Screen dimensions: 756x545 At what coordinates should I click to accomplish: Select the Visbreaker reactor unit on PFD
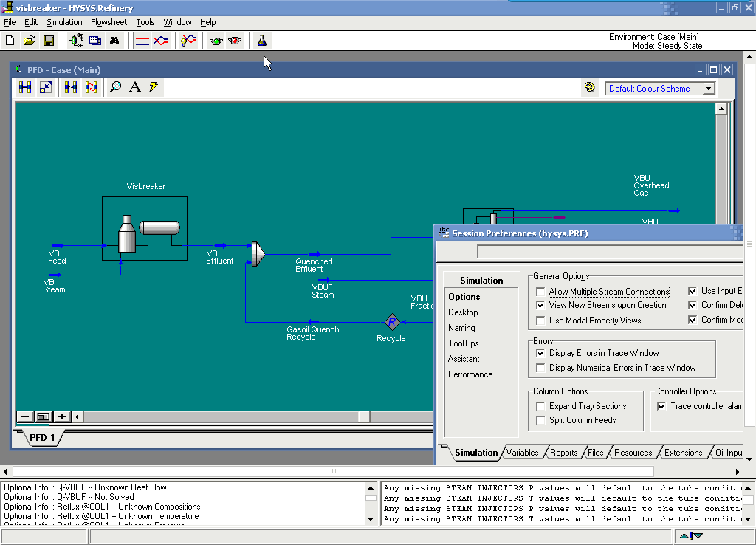[x=145, y=229]
